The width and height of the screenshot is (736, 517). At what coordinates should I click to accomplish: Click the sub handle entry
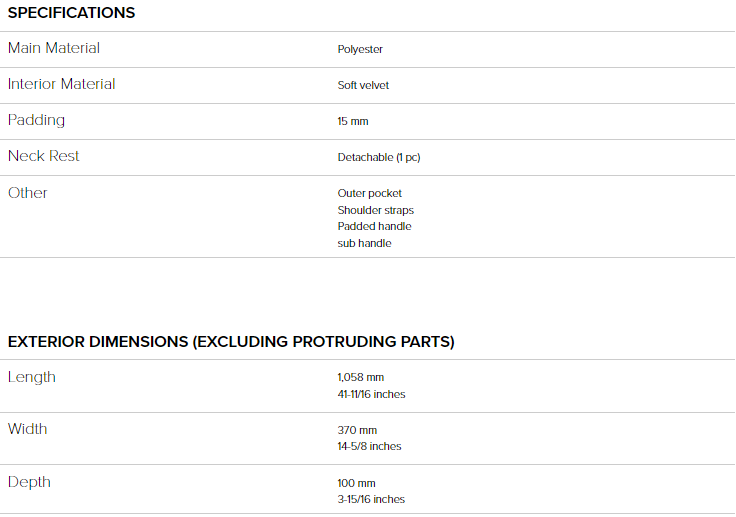[x=364, y=243]
